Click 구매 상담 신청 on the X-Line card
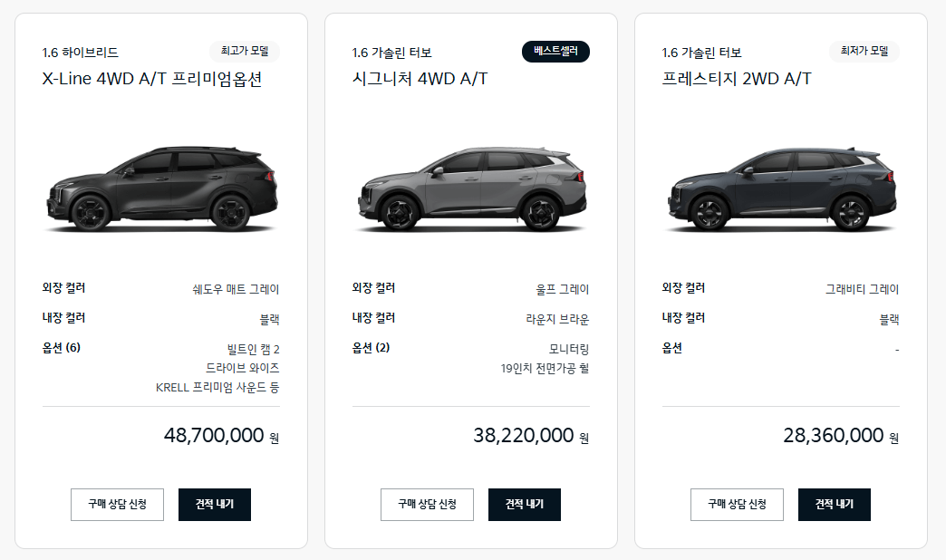 117,505
